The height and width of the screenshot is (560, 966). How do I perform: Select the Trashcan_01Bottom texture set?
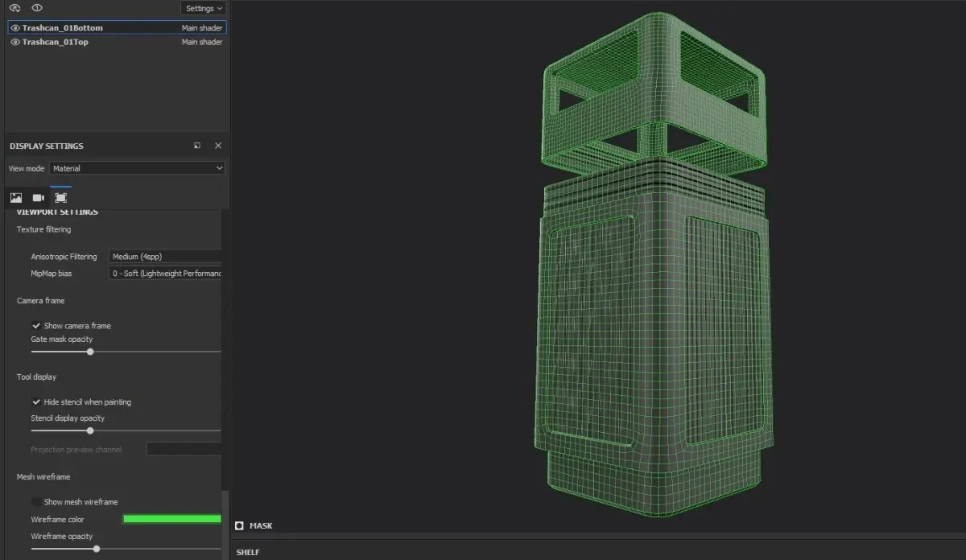63,27
